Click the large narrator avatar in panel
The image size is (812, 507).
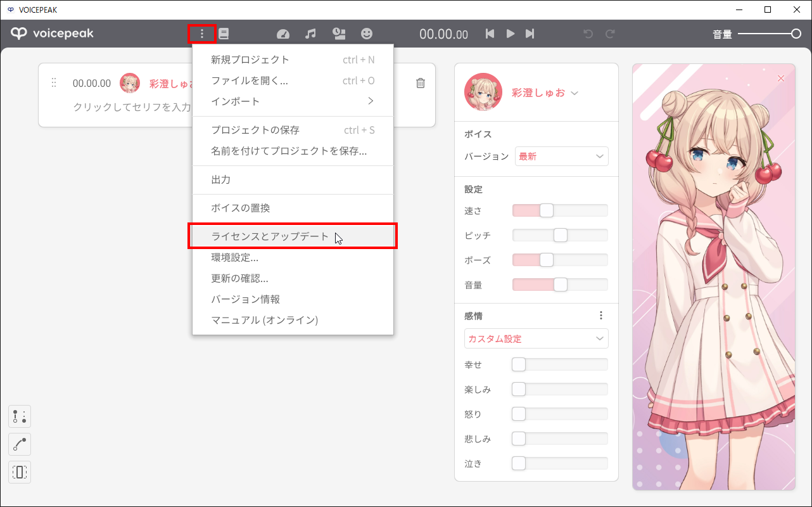coord(483,93)
